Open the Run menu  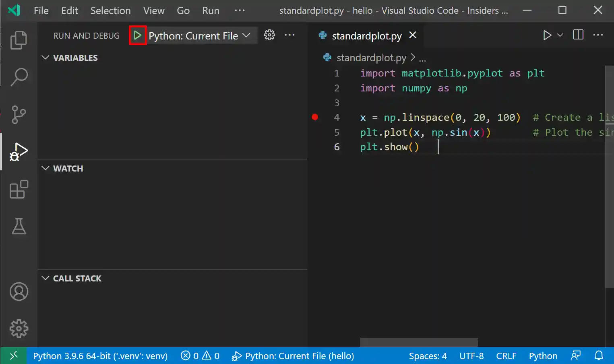(211, 10)
